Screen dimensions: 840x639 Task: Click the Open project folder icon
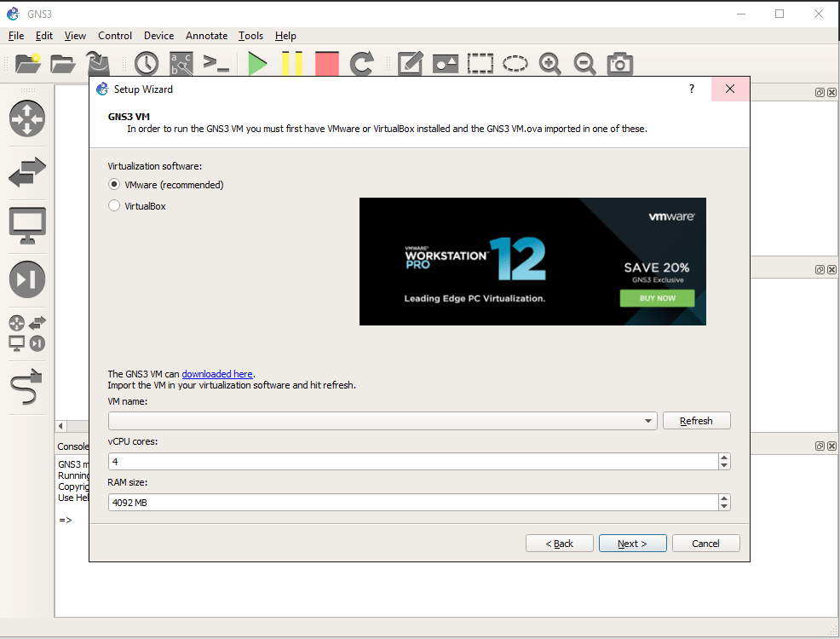click(x=63, y=64)
